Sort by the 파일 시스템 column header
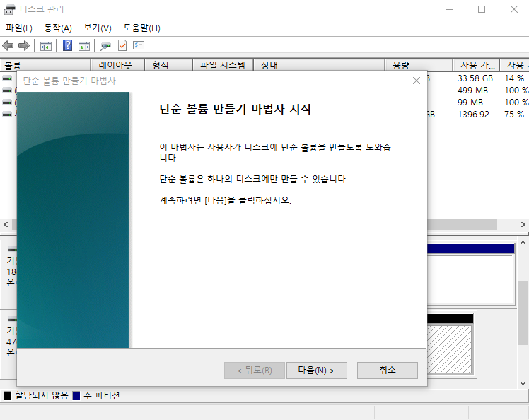The image size is (529, 420). [223, 65]
